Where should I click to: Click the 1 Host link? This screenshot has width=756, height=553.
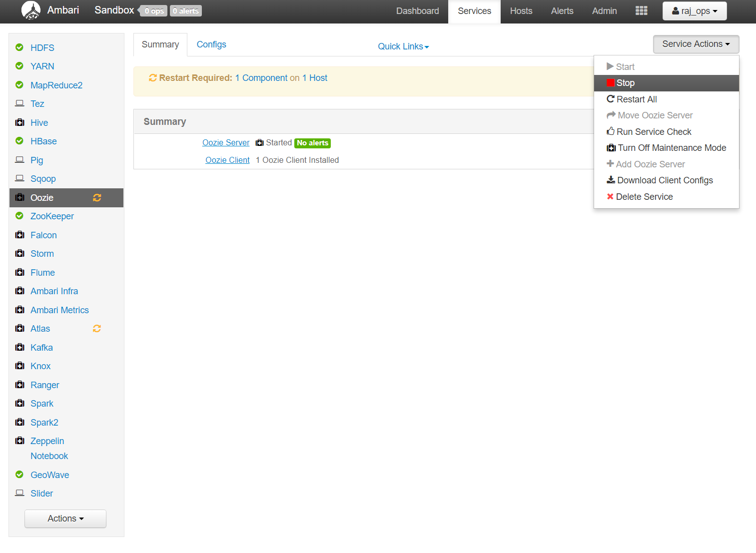[x=315, y=78]
